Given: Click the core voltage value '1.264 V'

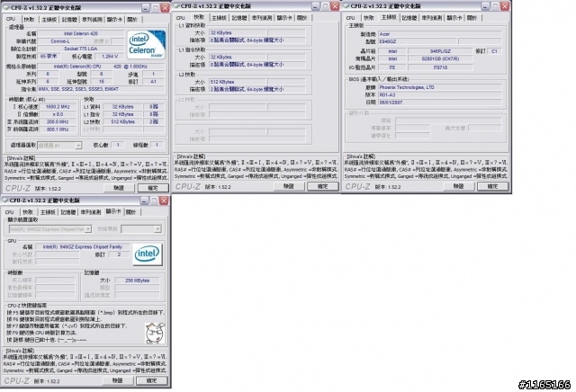Looking at the screenshot, I should (x=110, y=57).
